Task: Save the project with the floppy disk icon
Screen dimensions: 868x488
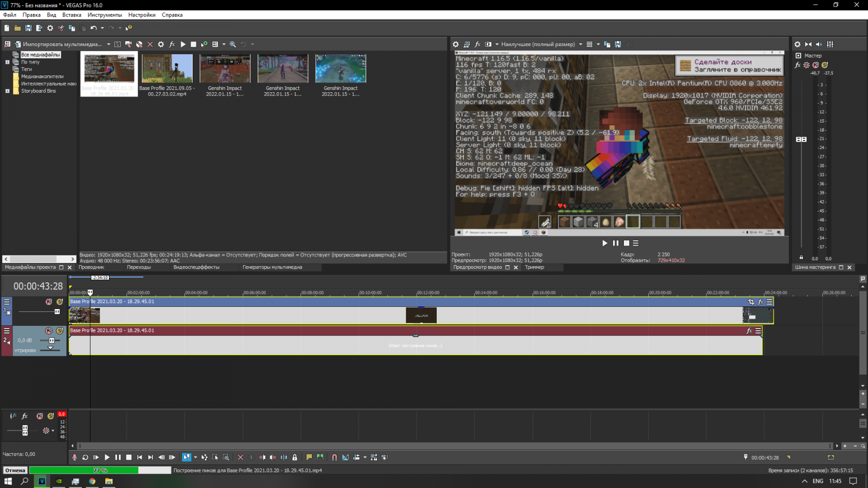Action: [28, 28]
